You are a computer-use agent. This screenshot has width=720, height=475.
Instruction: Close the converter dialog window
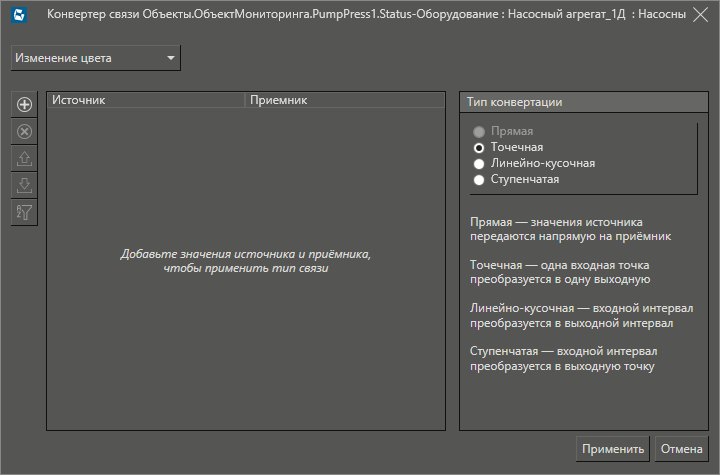(700, 15)
